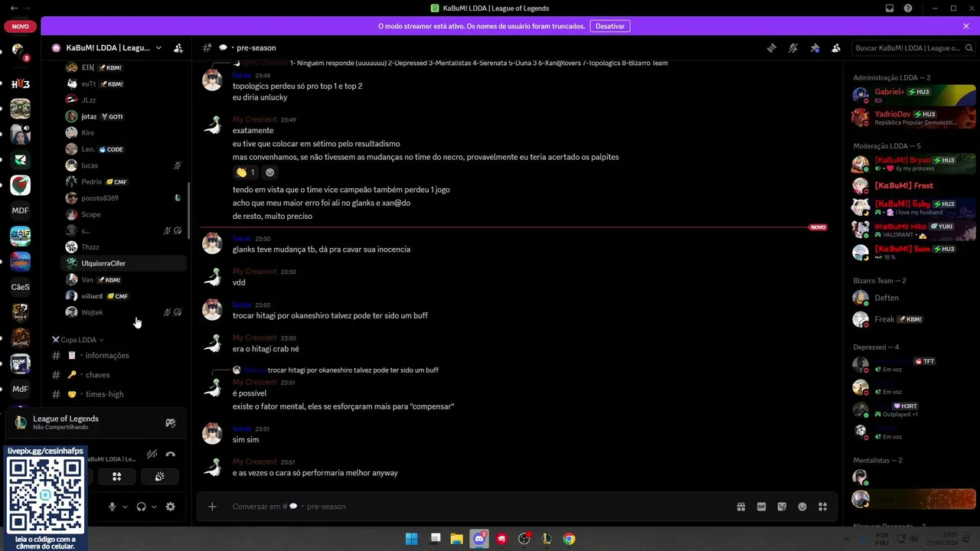The height and width of the screenshot is (551, 980).
Task: Open pinned messages pin icon
Action: click(x=815, y=47)
